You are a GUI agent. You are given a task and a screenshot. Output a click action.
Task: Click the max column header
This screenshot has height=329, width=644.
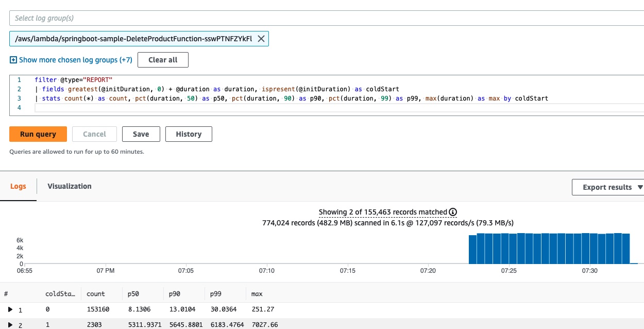click(x=257, y=293)
